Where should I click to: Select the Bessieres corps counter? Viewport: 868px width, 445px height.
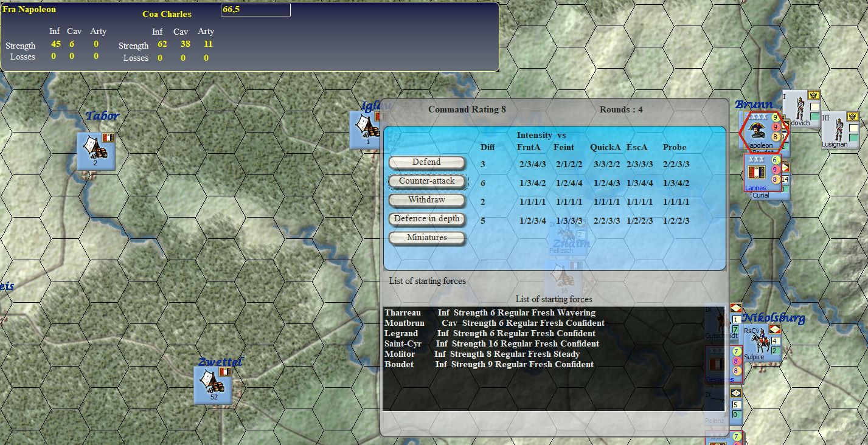point(724,365)
